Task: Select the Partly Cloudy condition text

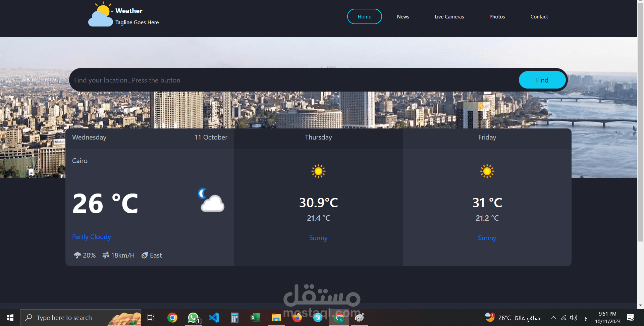Action: (92, 237)
